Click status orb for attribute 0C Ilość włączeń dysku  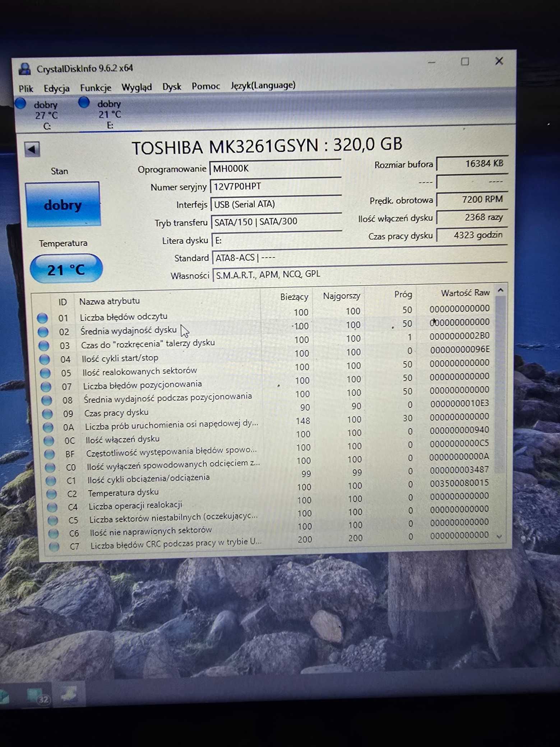tap(49, 441)
